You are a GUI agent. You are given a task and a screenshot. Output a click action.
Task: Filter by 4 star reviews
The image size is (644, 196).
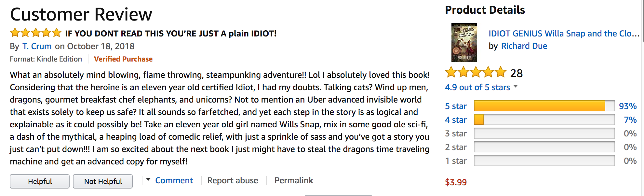tap(456, 120)
